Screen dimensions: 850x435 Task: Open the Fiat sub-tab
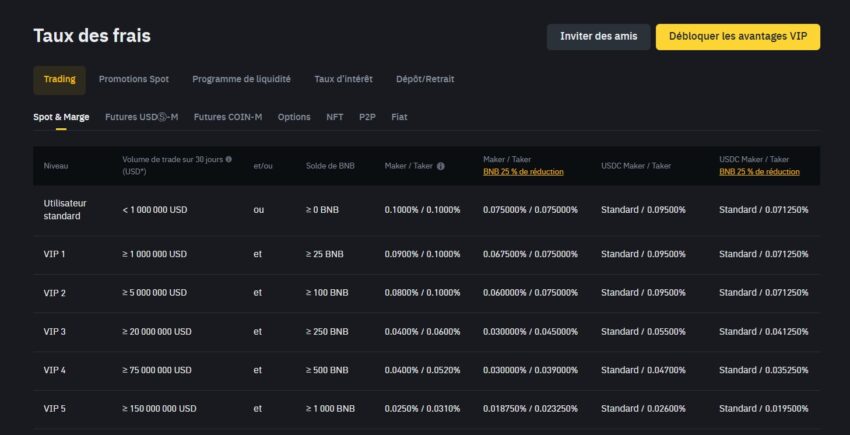click(x=399, y=117)
